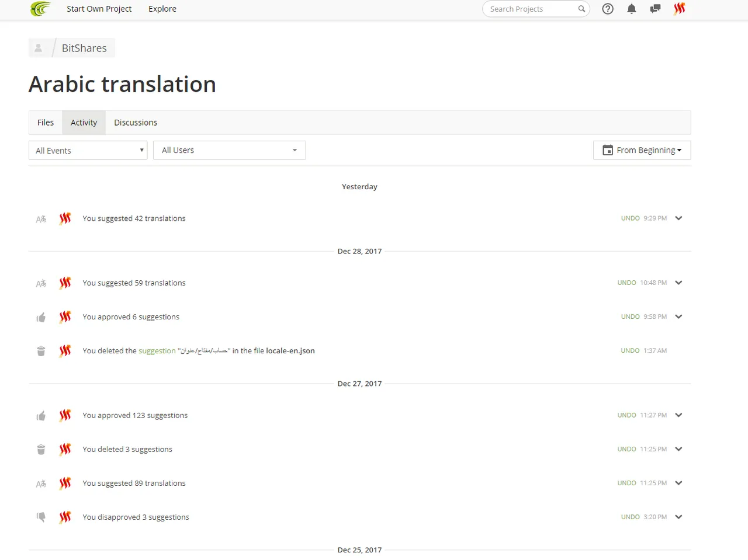
Task: Open the All Users filter dropdown
Action: [229, 150]
